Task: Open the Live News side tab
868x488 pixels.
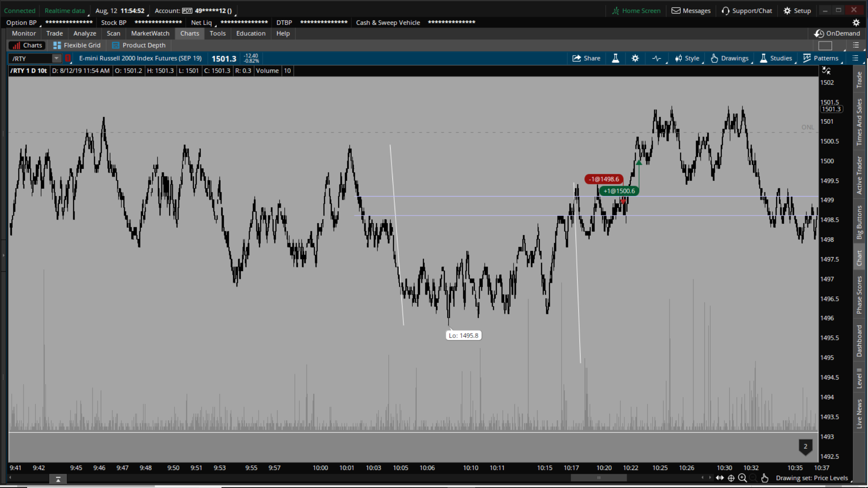Action: [859, 414]
